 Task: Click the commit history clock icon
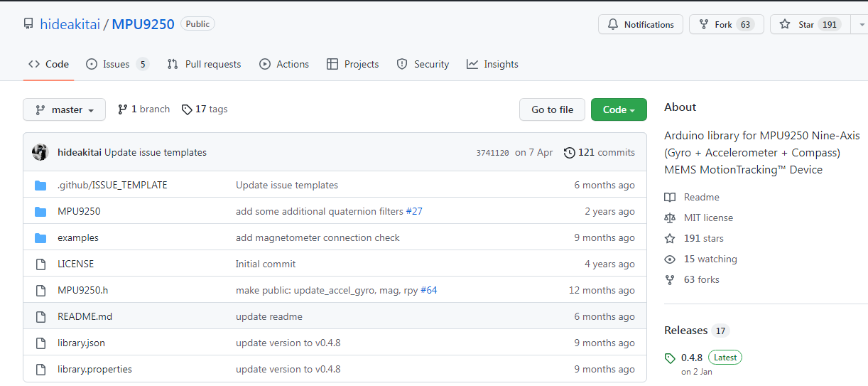[569, 153]
